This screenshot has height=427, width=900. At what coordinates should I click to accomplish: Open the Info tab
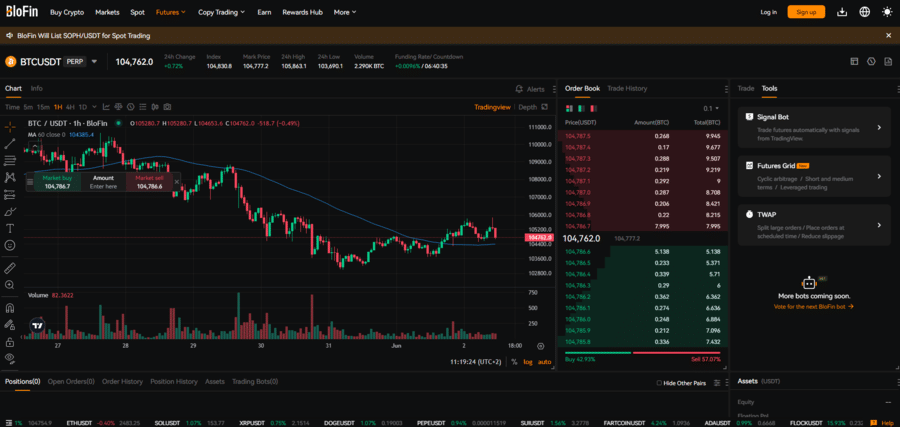tap(37, 88)
